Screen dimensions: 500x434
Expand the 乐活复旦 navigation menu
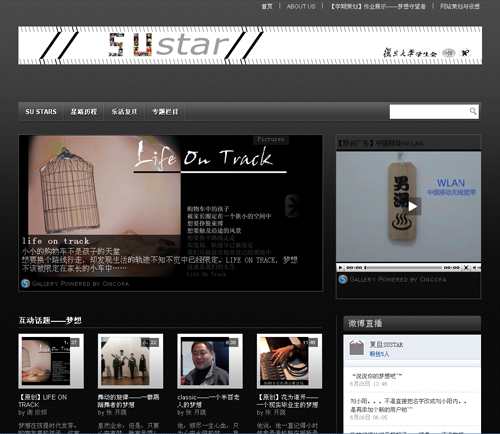pos(124,112)
